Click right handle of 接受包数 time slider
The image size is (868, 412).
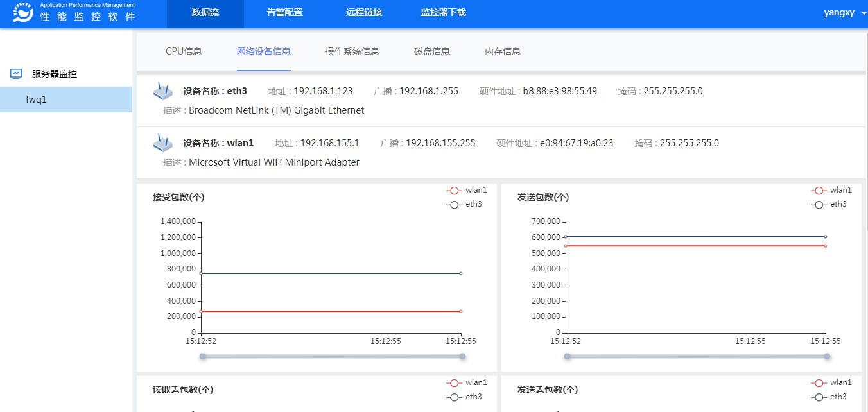[462, 356]
